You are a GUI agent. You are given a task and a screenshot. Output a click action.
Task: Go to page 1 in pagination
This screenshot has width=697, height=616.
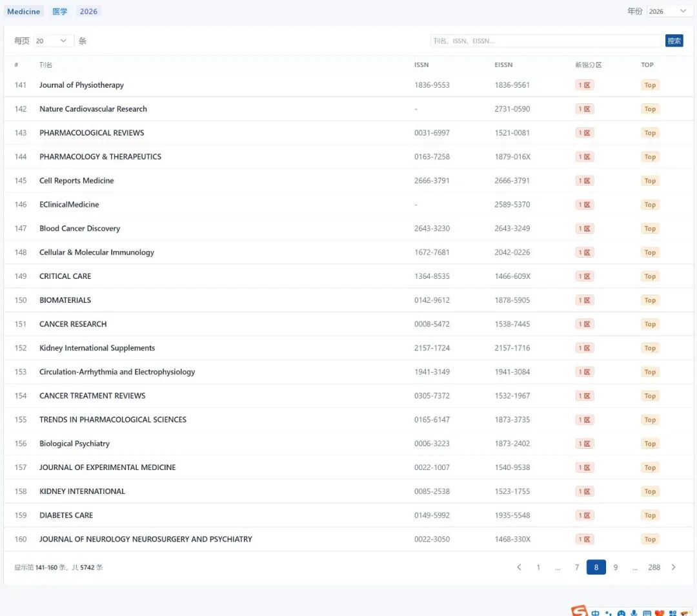click(x=538, y=568)
